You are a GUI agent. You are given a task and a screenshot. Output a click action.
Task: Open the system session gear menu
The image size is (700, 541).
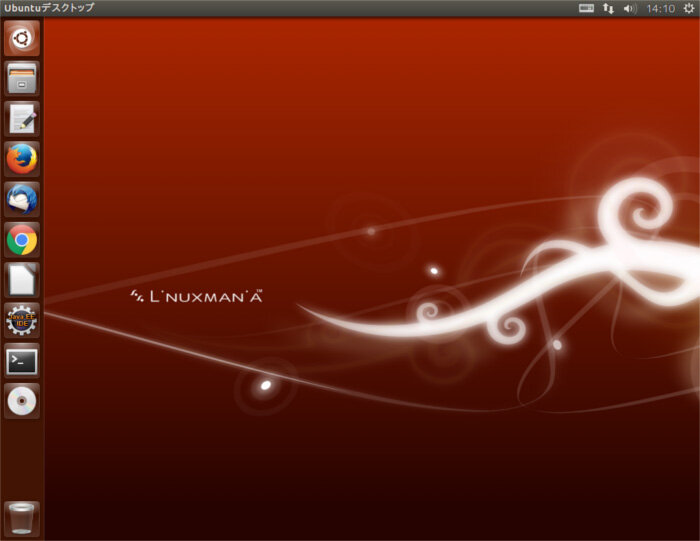[689, 8]
